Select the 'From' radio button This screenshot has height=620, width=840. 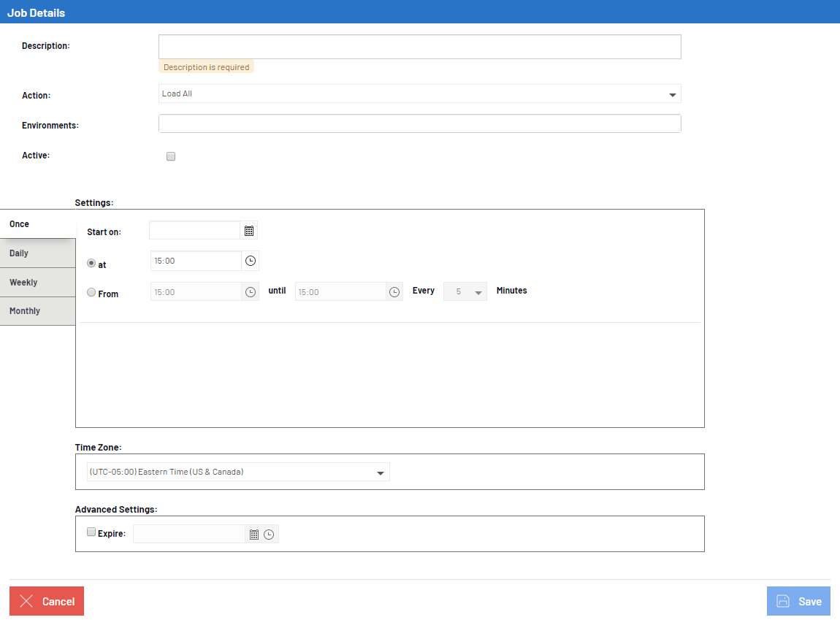click(91, 292)
